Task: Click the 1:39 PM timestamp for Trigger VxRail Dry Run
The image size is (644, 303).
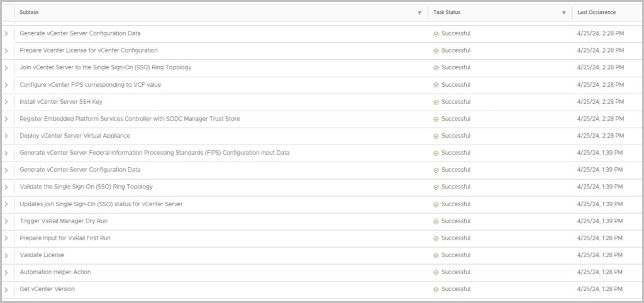Action: tap(600, 221)
